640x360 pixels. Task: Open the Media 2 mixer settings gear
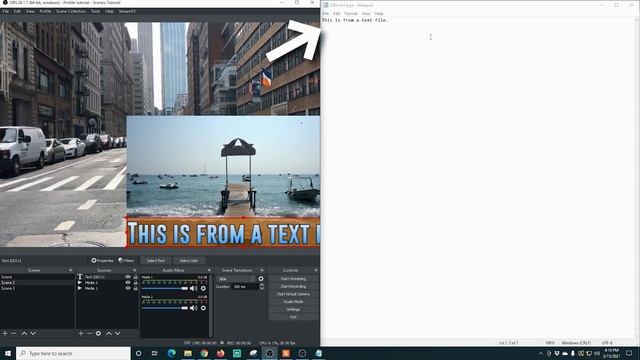coord(203,308)
